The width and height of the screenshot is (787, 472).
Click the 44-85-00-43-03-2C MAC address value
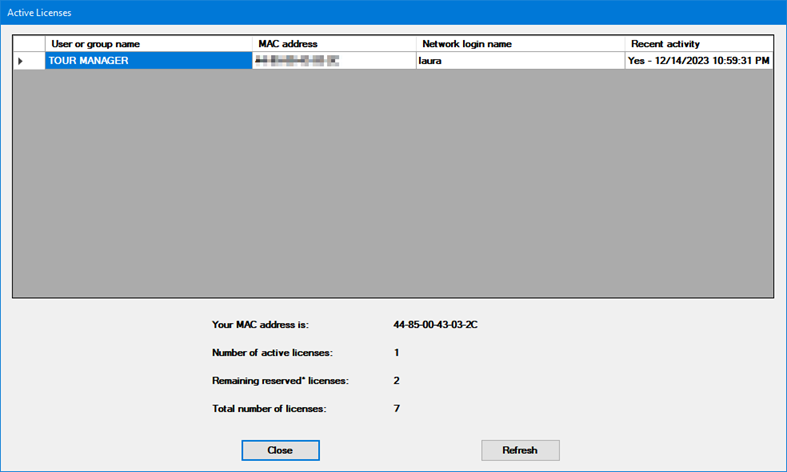point(435,325)
